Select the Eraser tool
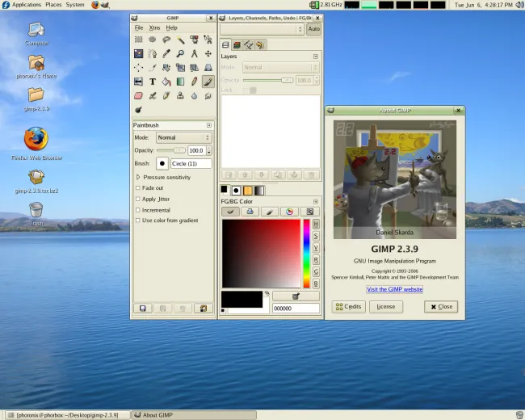Viewport: 525px width, 420px height. [x=138, y=96]
